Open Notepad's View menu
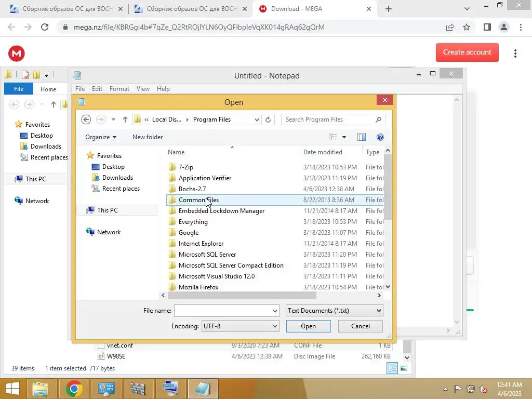 pyautogui.click(x=143, y=89)
